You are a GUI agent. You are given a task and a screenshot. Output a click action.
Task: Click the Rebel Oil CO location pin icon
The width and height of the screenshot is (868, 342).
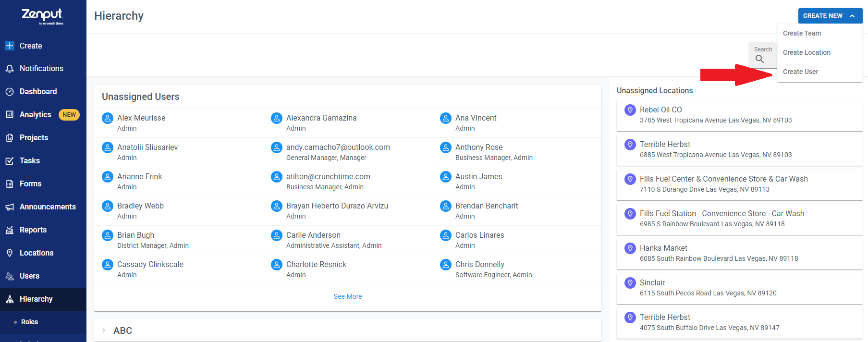point(630,110)
